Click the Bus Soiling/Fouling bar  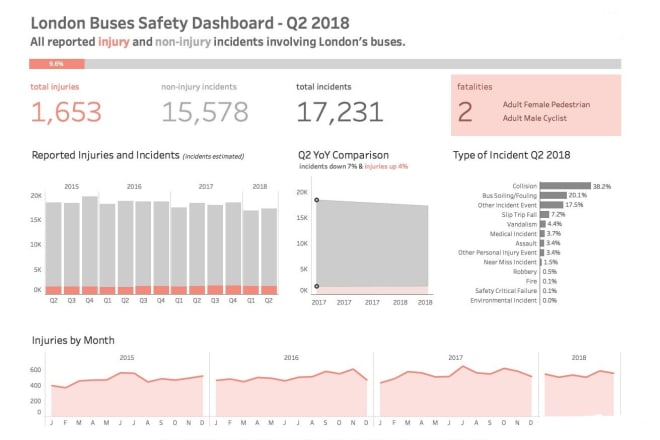click(553, 195)
